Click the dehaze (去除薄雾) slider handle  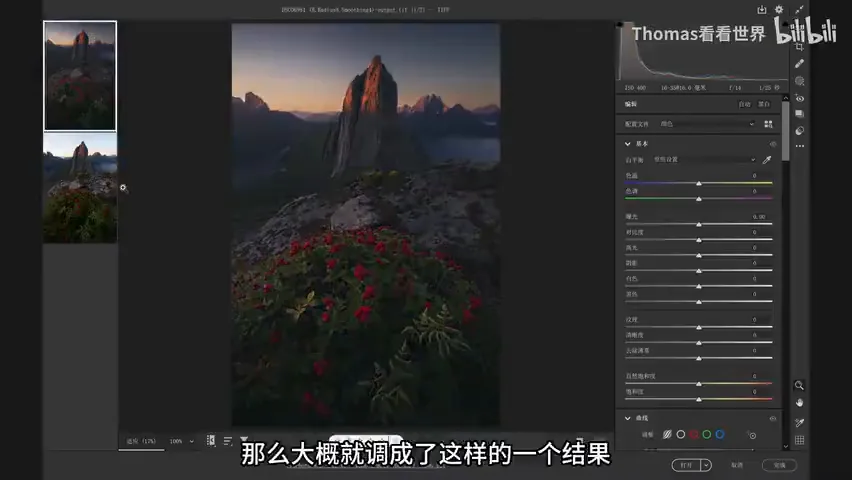tap(699, 358)
